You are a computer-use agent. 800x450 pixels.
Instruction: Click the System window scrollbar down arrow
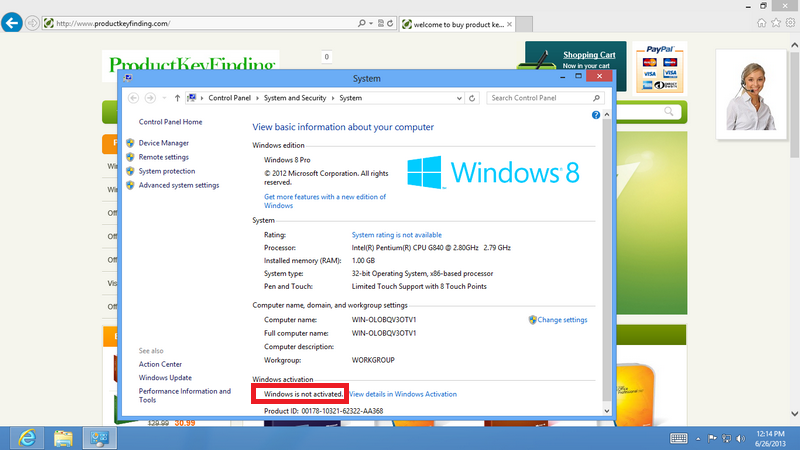click(607, 411)
